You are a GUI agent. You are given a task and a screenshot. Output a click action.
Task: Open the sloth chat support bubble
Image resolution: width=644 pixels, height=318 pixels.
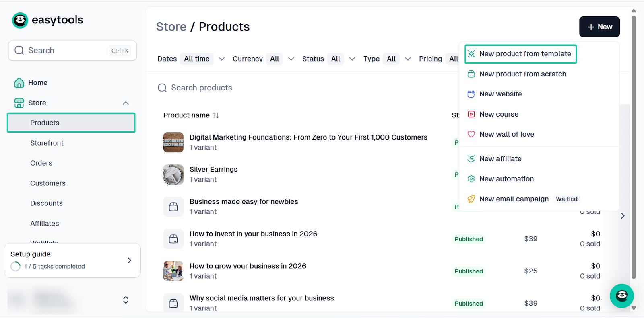coord(621,296)
